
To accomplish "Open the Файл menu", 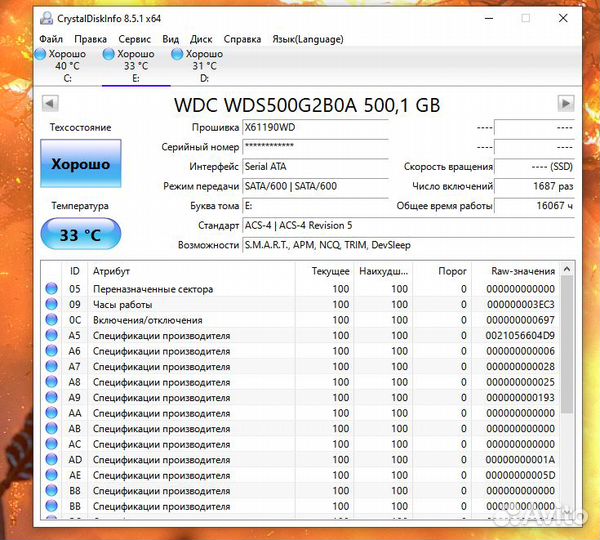I will [51, 39].
